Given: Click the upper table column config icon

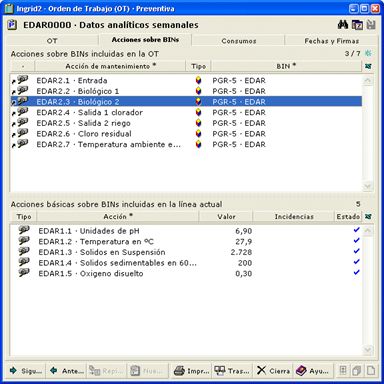Looking at the screenshot, I should click(368, 66).
